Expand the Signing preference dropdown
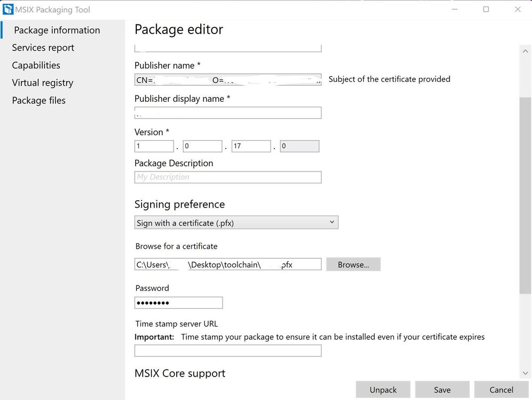Image resolution: width=532 pixels, height=400 pixels. point(236,223)
